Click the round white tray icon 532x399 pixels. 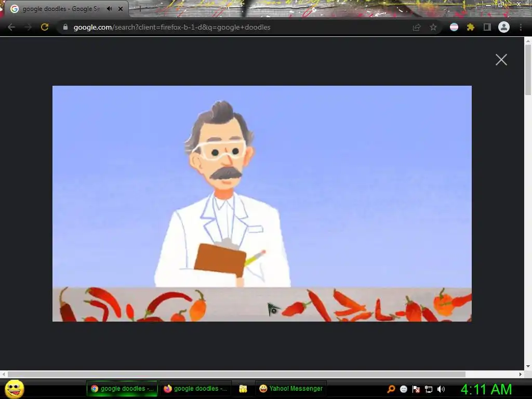(403, 389)
